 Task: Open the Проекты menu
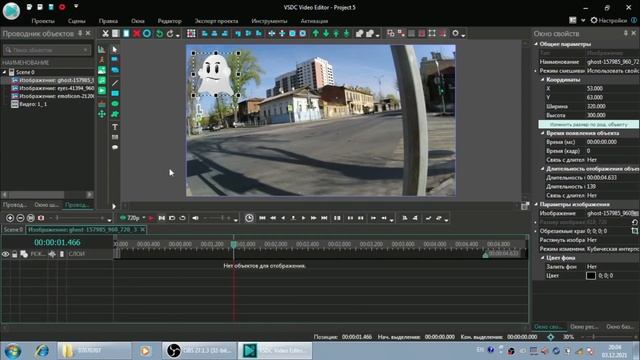tap(43, 21)
